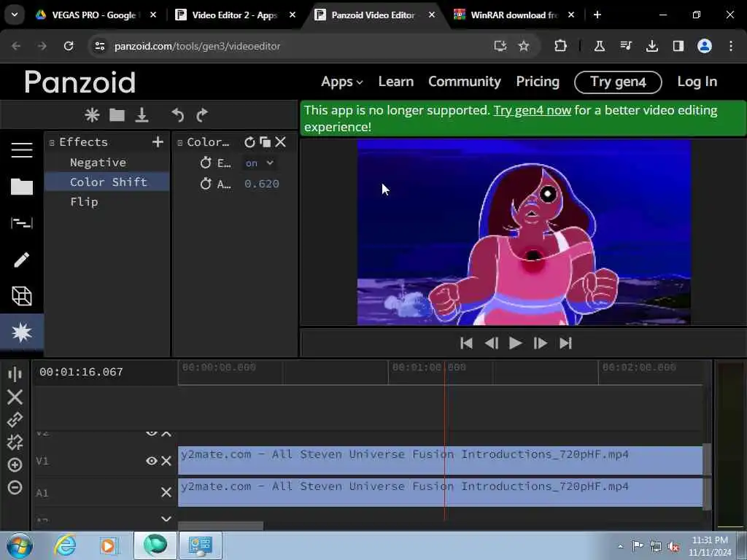This screenshot has width=747, height=560.
Task: Delete track A1 with its X
Action: 166,492
